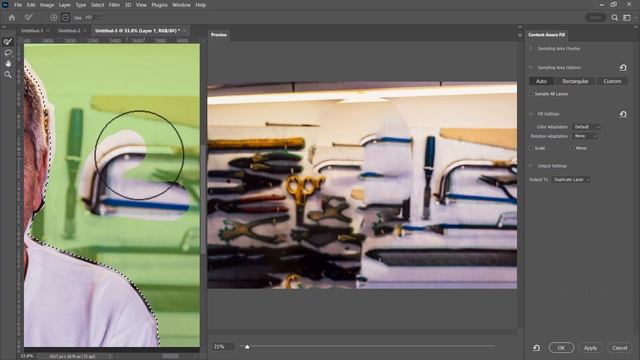Image resolution: width=640 pixels, height=360 pixels.
Task: Open the brush Size dropdown arrow
Action: coord(100,18)
